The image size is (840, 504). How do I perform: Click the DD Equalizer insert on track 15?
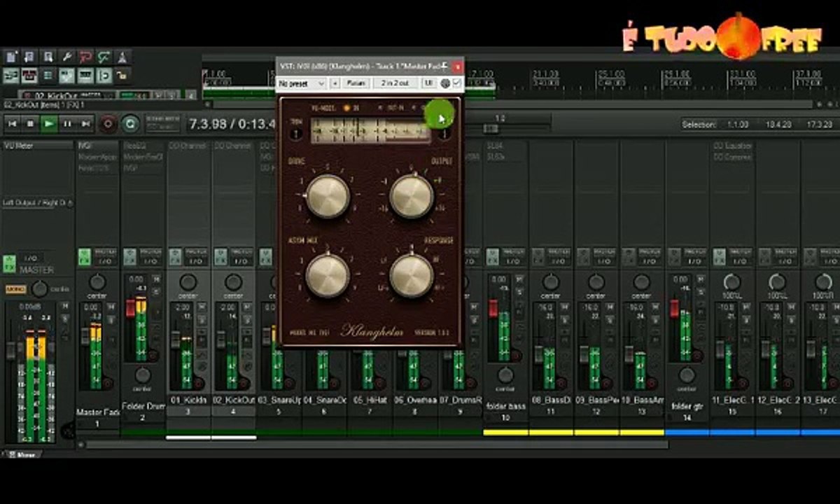click(732, 146)
